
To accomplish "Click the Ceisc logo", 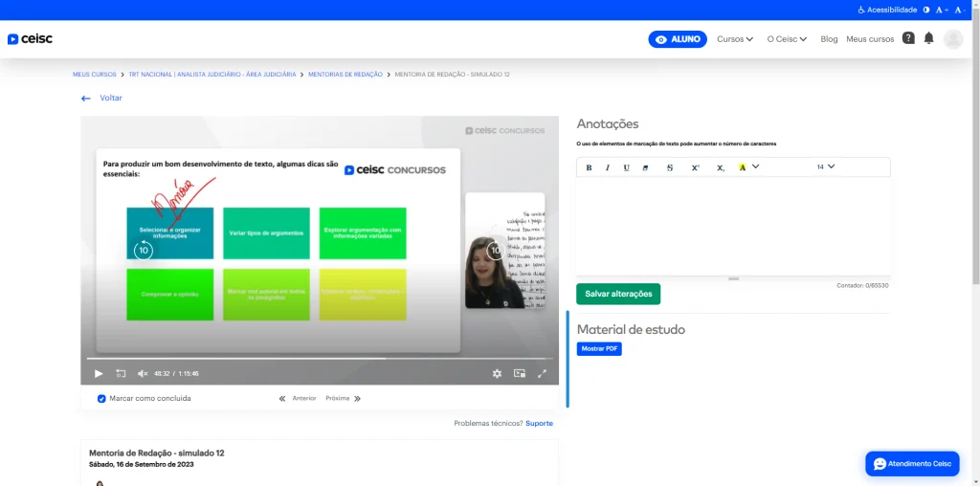I will click(x=30, y=38).
